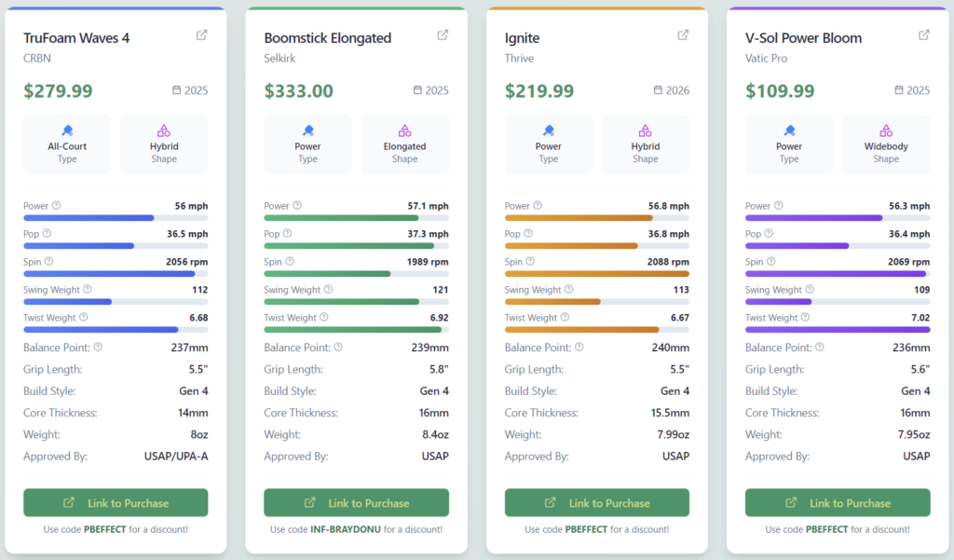Screen dimensions: 954x560
Task: Click Link to Purchase for TruFoam Waves 4
Action: click(116, 503)
